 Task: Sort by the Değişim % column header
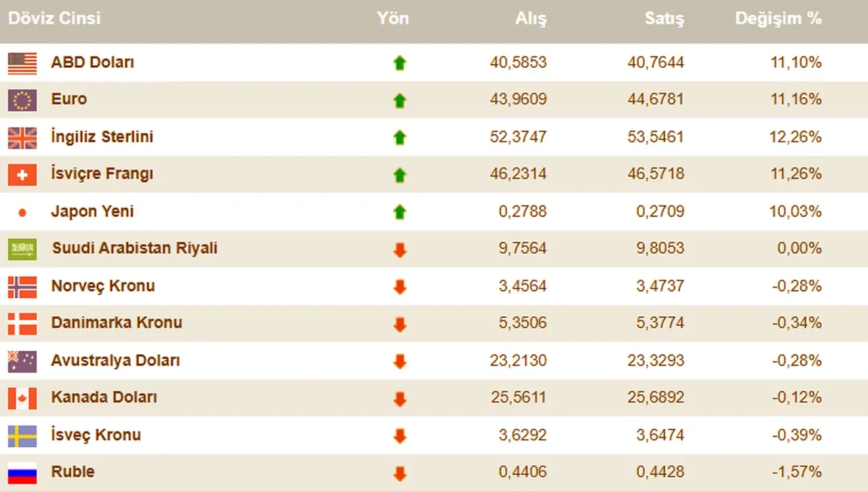click(778, 19)
